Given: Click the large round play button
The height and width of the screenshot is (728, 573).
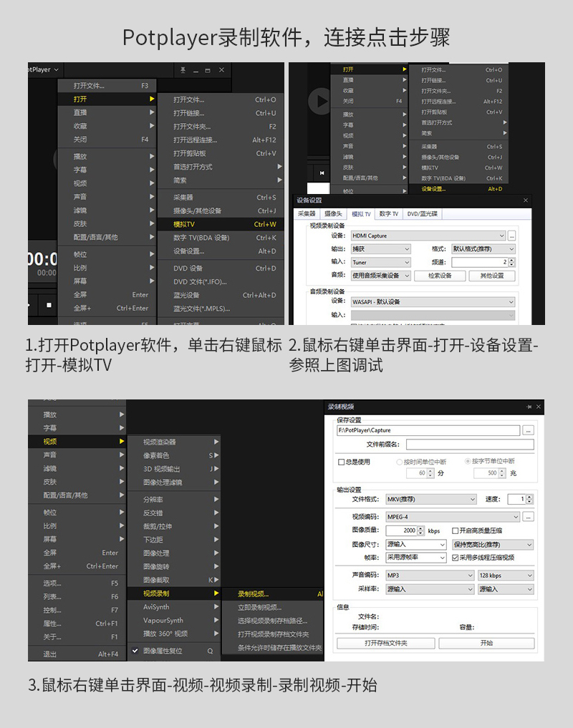Looking at the screenshot, I should 319,101.
